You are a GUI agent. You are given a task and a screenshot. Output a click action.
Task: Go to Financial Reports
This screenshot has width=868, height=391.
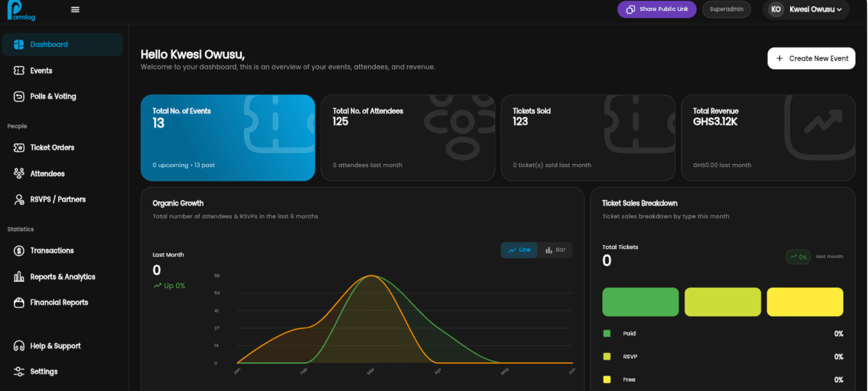(62, 302)
